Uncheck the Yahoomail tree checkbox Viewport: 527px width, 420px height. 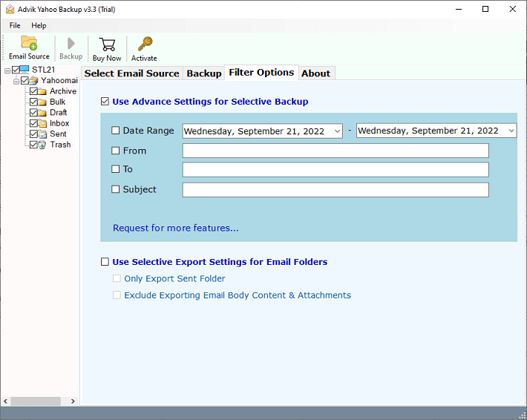pos(24,80)
